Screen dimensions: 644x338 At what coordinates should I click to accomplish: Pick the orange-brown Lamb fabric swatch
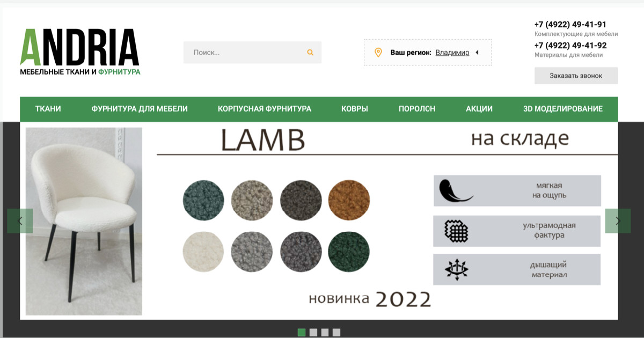(x=349, y=200)
